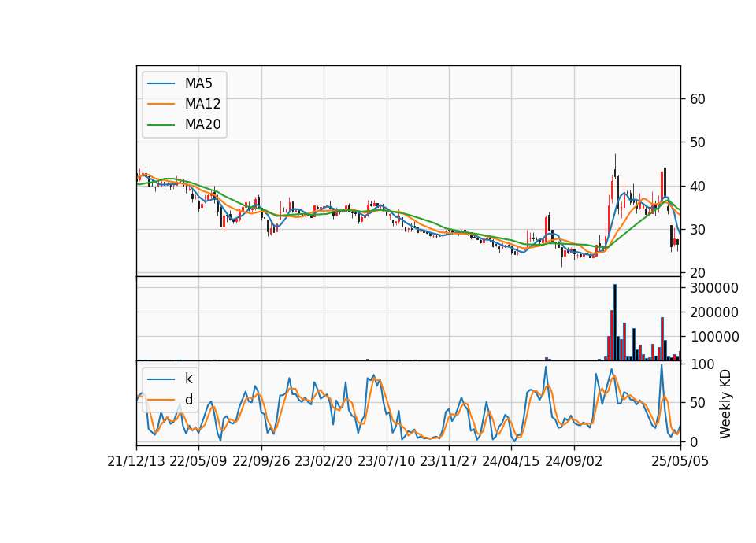Click the 24/09/02 date tick label
The width and height of the screenshot is (756, 543).
[x=574, y=461]
